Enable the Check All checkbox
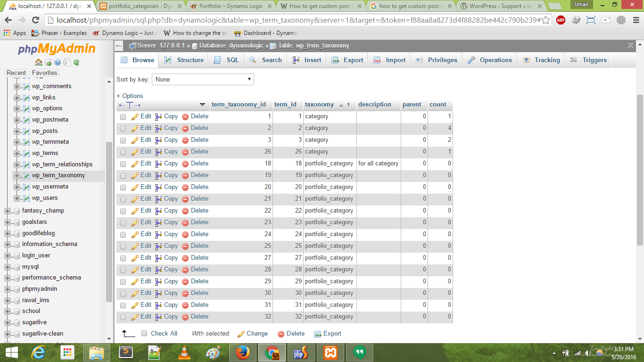The height and width of the screenshot is (362, 644). click(145, 333)
